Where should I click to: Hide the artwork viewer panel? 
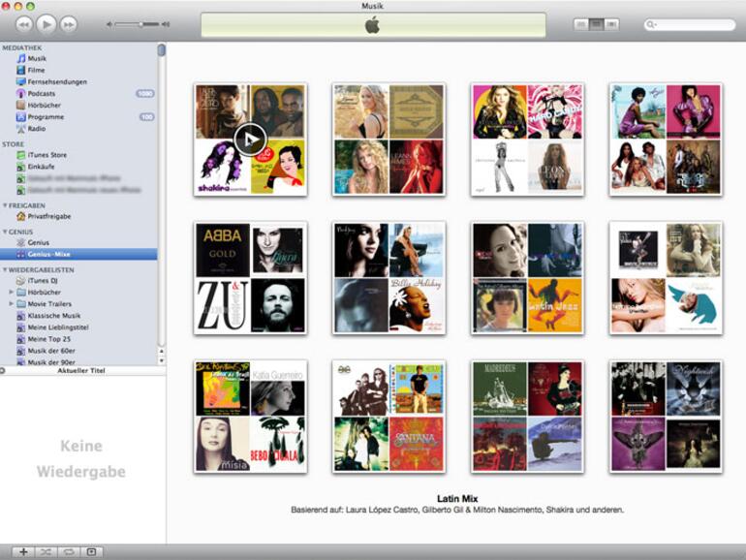tap(91, 552)
